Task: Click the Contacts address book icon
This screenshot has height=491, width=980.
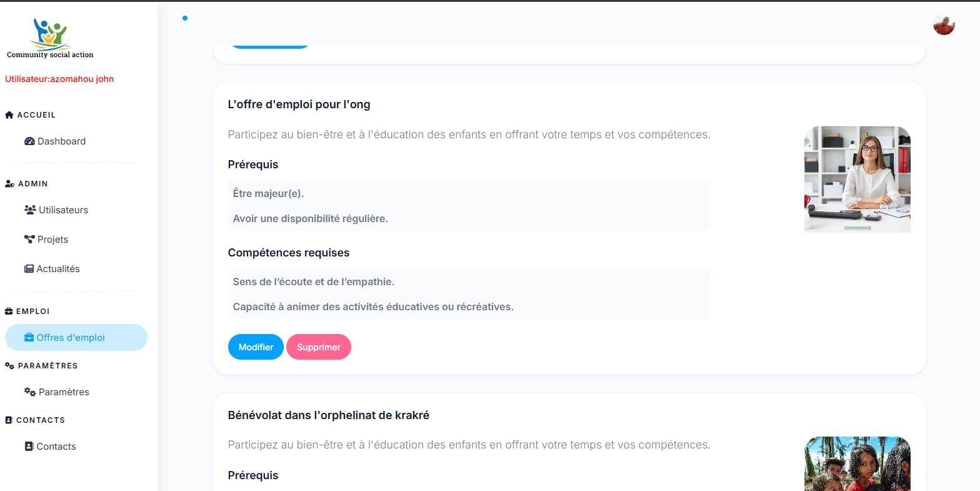Action: pos(29,447)
